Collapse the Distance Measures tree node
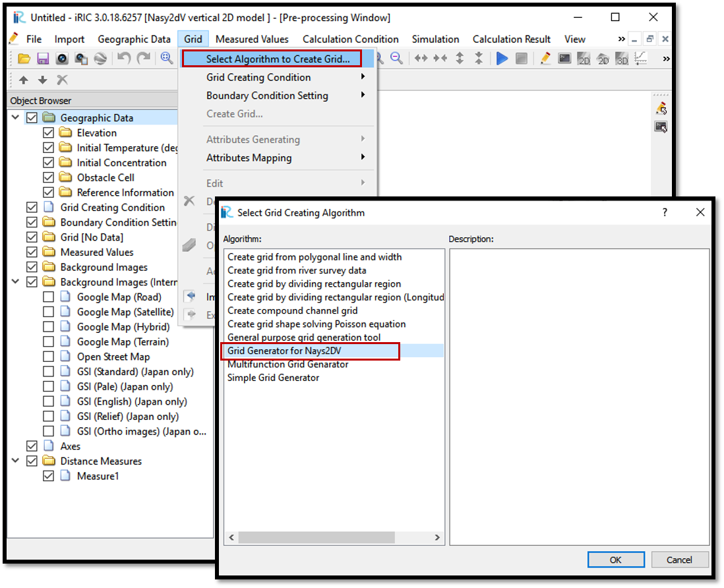The width and height of the screenshot is (724, 588). pyautogui.click(x=15, y=461)
